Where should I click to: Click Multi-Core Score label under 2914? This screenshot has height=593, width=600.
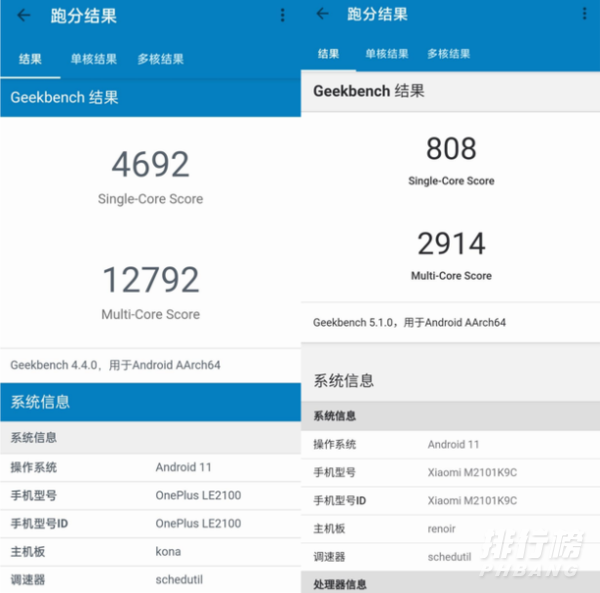(x=451, y=275)
